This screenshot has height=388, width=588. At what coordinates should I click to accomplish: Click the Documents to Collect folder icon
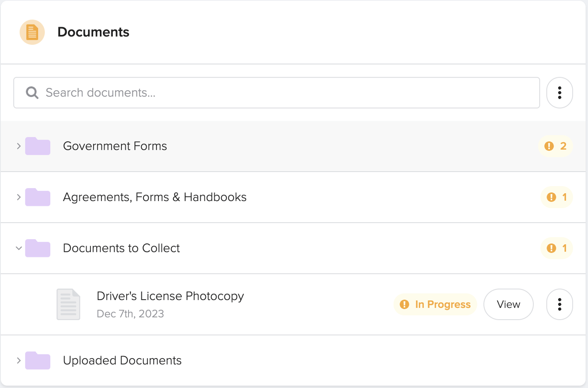pyautogui.click(x=37, y=248)
